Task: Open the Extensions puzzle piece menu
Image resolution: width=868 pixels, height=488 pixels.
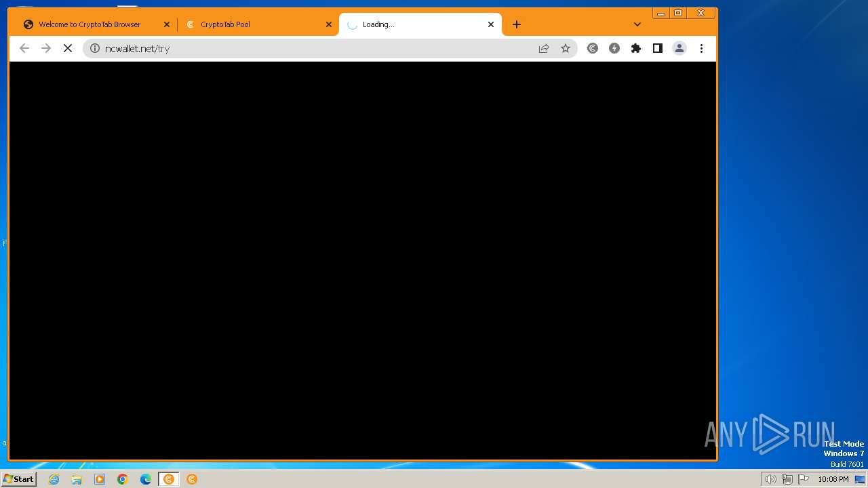Action: [636, 48]
